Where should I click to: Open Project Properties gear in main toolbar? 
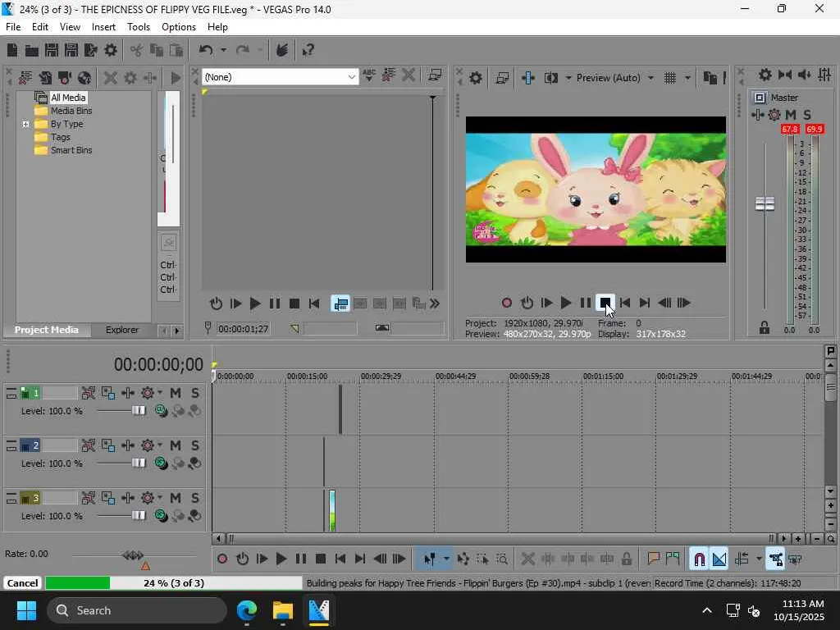click(x=111, y=50)
